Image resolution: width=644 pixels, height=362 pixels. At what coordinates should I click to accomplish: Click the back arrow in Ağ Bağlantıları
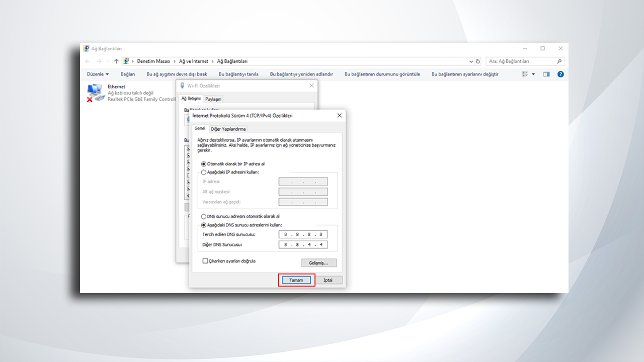(x=88, y=61)
